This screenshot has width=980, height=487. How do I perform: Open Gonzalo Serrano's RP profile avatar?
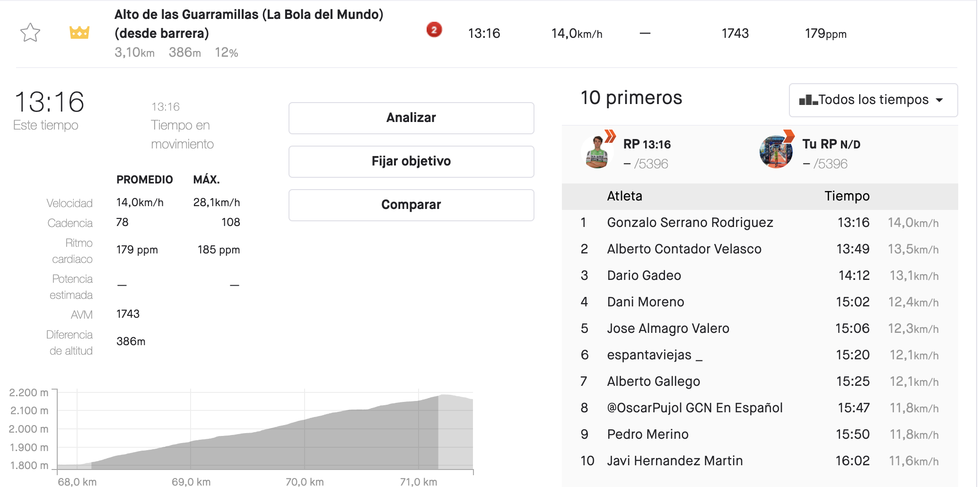coord(596,152)
